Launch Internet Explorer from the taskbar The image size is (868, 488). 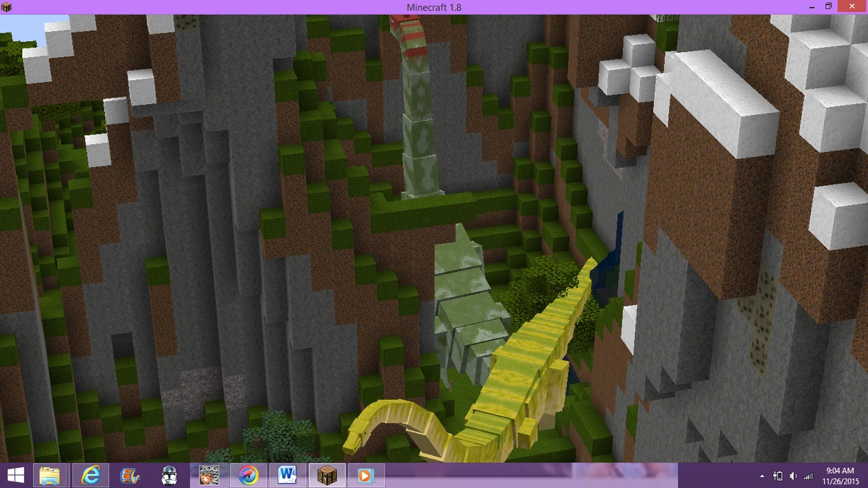coord(90,476)
